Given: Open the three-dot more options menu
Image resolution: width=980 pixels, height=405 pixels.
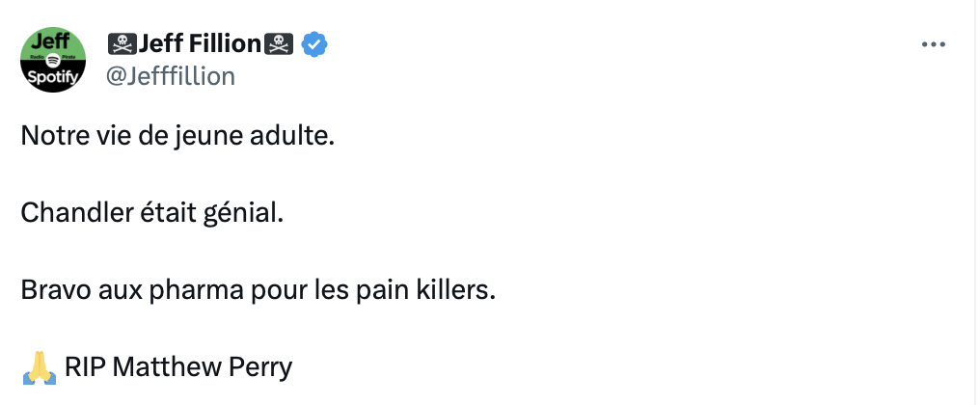Looking at the screenshot, I should coord(933,45).
